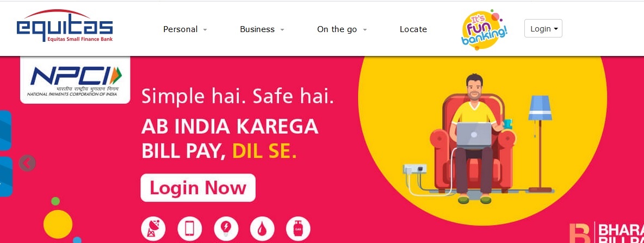This screenshot has height=243, width=644.
Task: Go to previous carousel slide arrow
Action: click(x=27, y=163)
